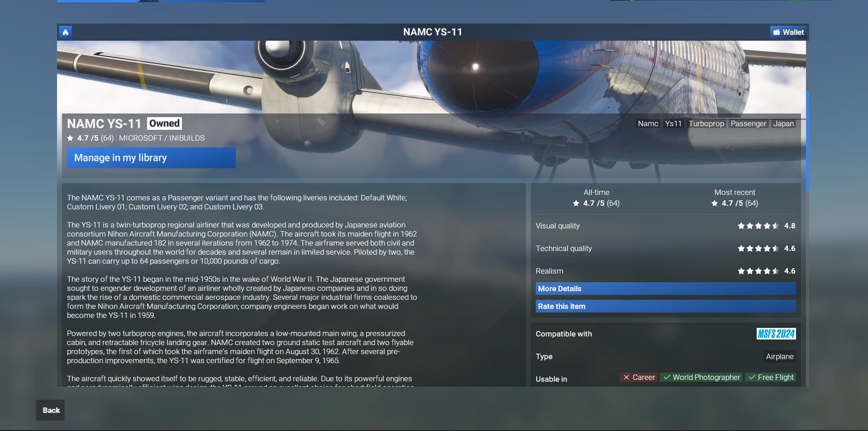
Task: Click the Compatible with label
Action: pos(564,334)
